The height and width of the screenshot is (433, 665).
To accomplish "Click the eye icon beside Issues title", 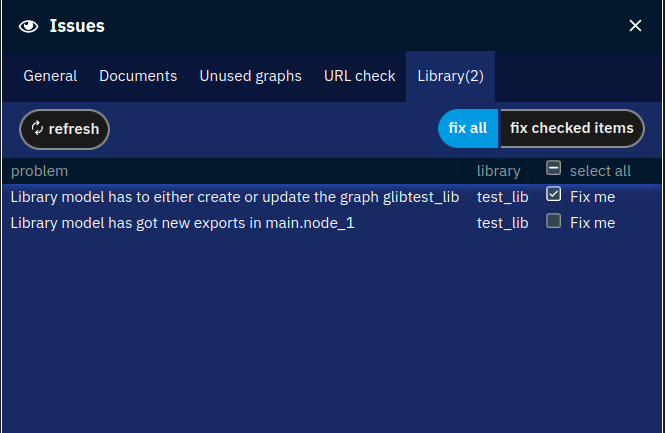I will tap(28, 26).
